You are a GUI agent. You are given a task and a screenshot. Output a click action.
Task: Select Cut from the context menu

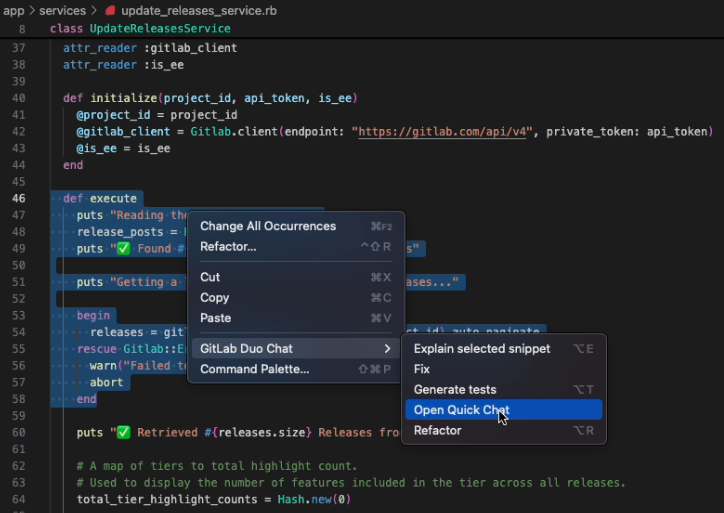(210, 277)
